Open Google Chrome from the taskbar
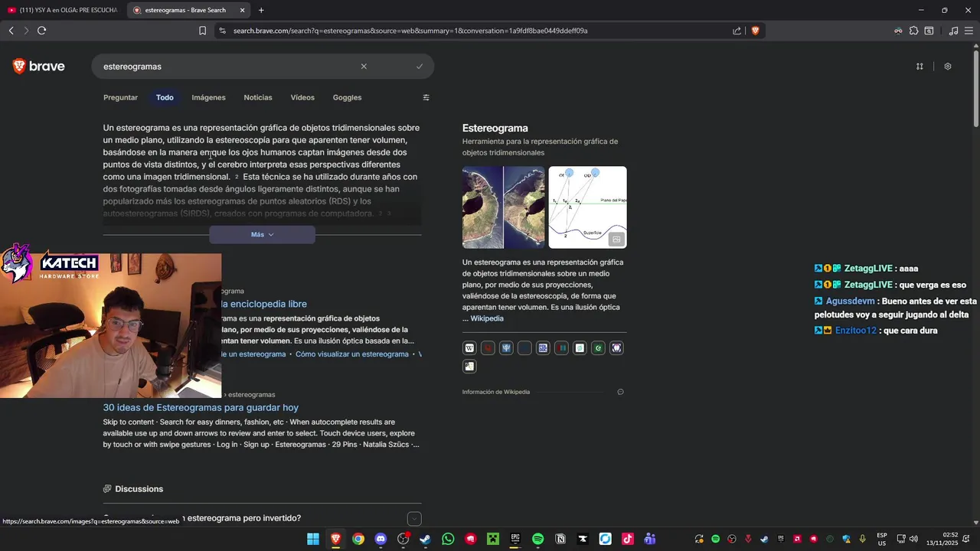980x551 pixels. [x=358, y=539]
